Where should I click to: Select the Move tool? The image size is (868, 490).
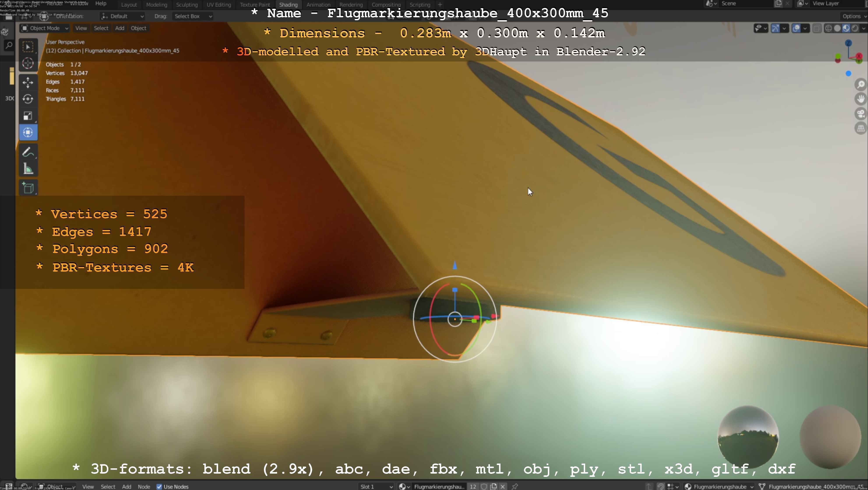coord(28,82)
